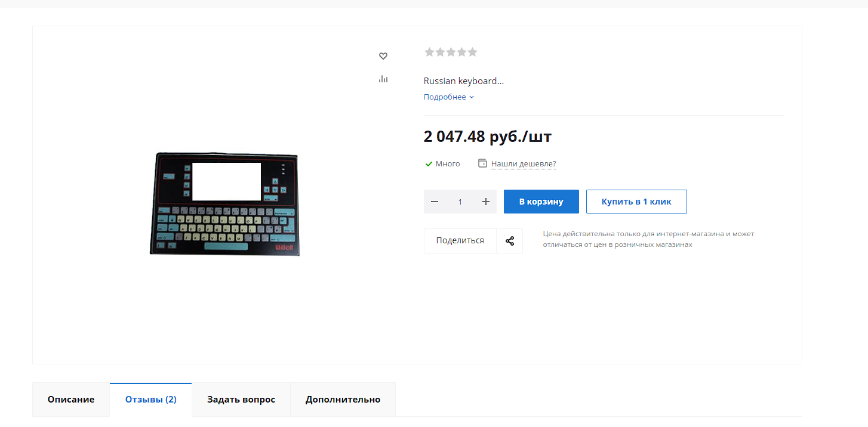Switch to the Задать вопрос tab
This screenshot has width=868, height=427.
tap(241, 400)
